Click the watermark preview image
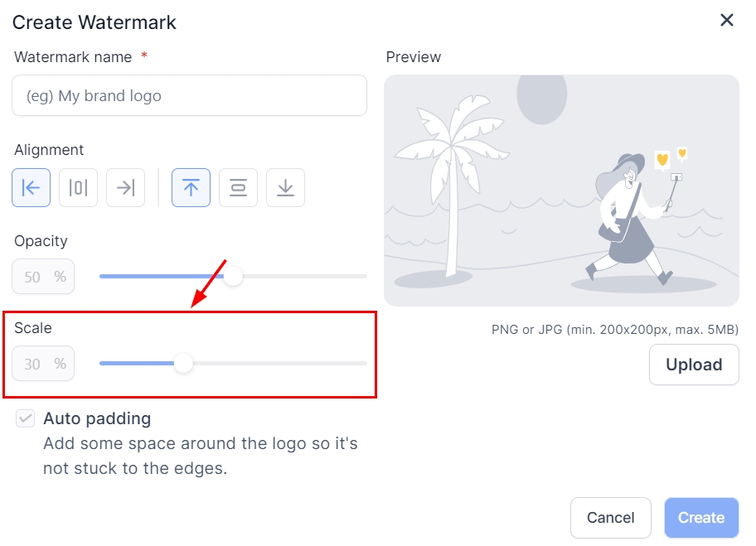 [561, 191]
